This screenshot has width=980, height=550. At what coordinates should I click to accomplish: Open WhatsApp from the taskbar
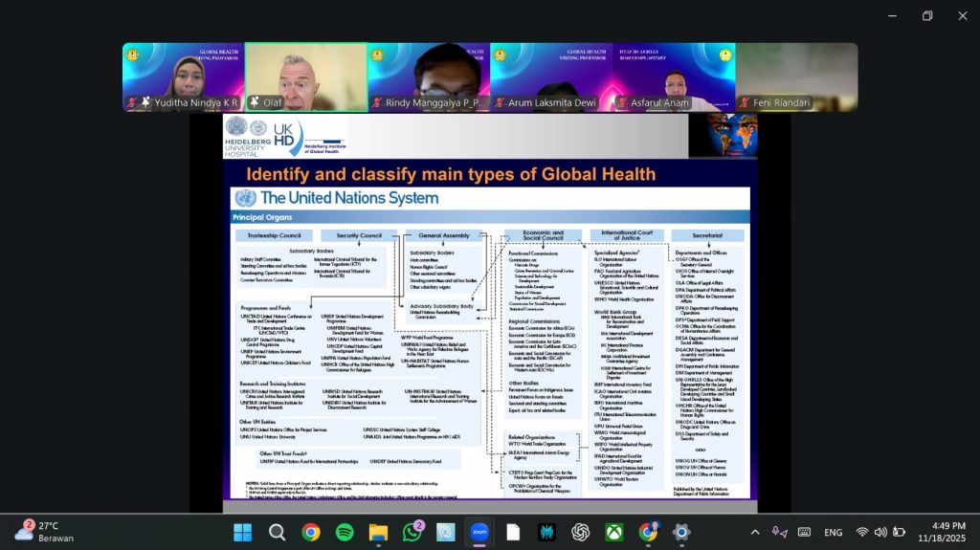(x=412, y=532)
